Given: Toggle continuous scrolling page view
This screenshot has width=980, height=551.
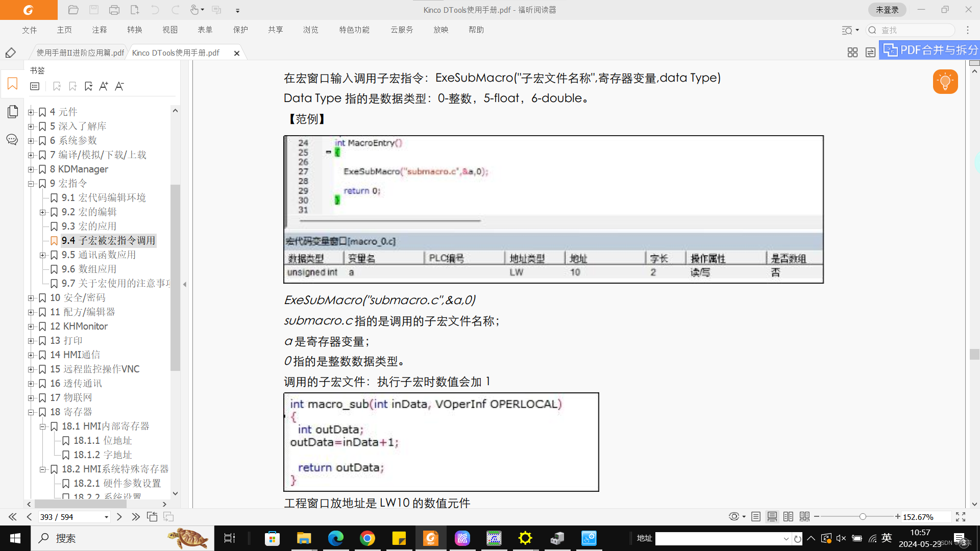Looking at the screenshot, I should 772,517.
